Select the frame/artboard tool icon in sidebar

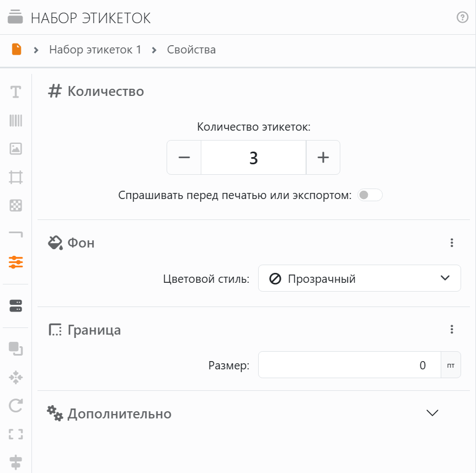(16, 177)
